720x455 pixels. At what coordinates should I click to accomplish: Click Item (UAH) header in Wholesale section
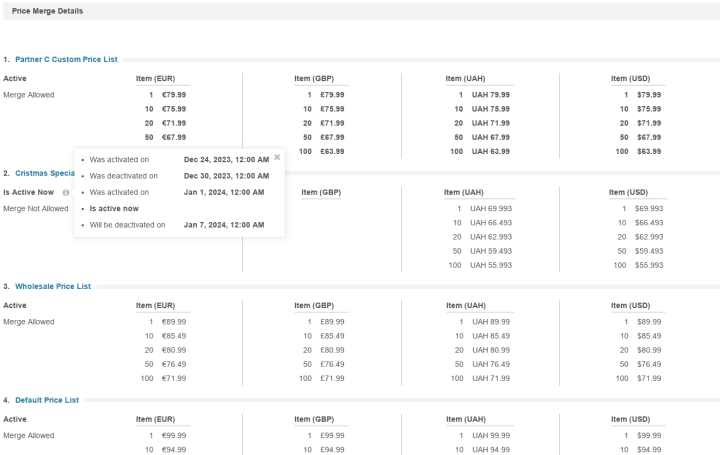[x=466, y=305]
